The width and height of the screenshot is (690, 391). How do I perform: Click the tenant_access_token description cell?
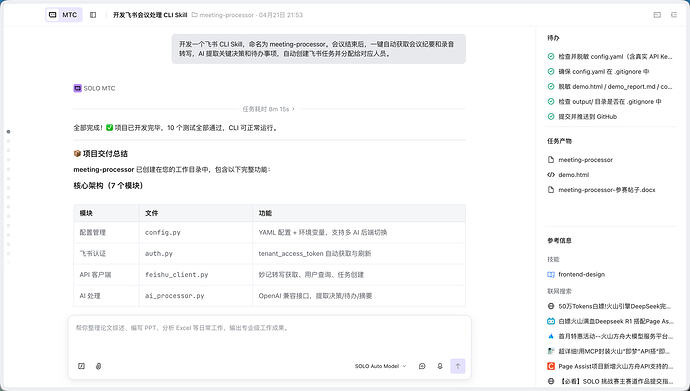[359, 253]
